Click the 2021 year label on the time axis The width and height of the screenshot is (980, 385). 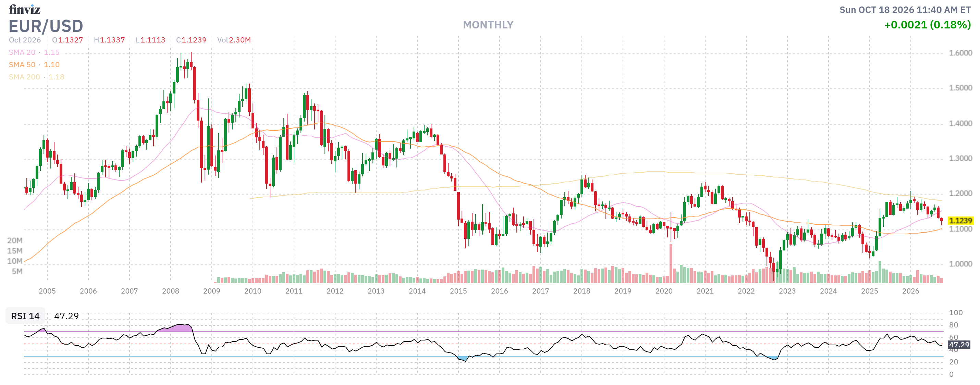pyautogui.click(x=705, y=291)
